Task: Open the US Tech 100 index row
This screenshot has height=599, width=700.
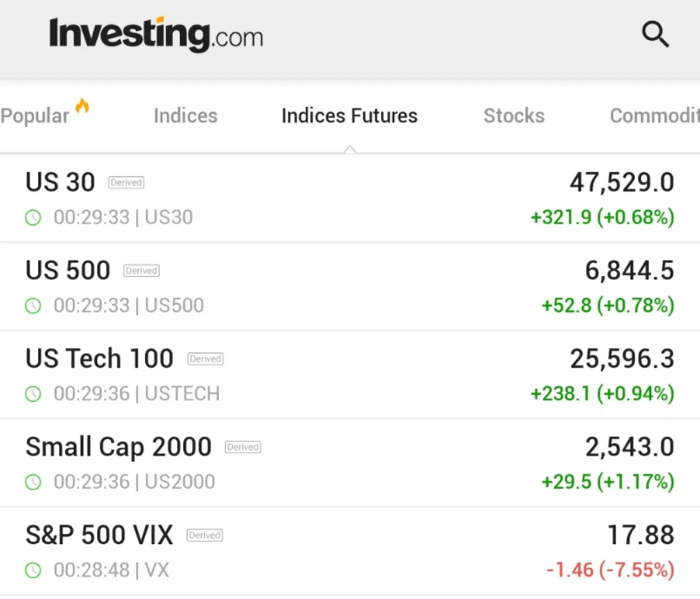Action: coord(99,358)
